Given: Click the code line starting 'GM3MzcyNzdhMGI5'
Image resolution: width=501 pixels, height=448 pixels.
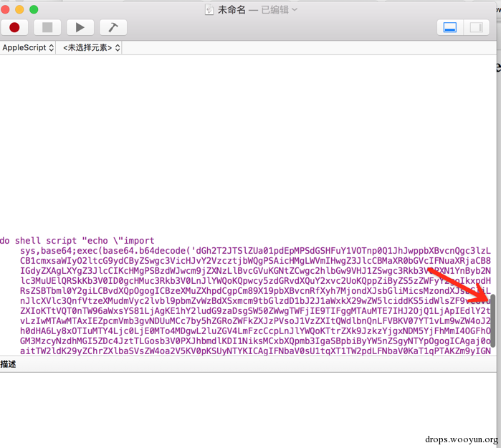Looking at the screenshot, I should [255, 341].
